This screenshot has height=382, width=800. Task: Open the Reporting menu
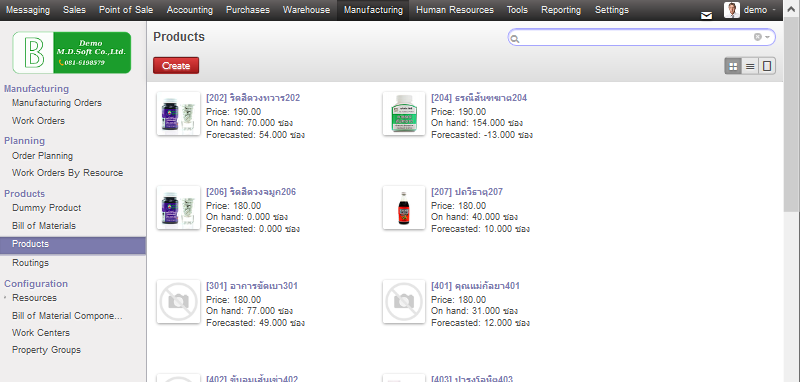561,10
